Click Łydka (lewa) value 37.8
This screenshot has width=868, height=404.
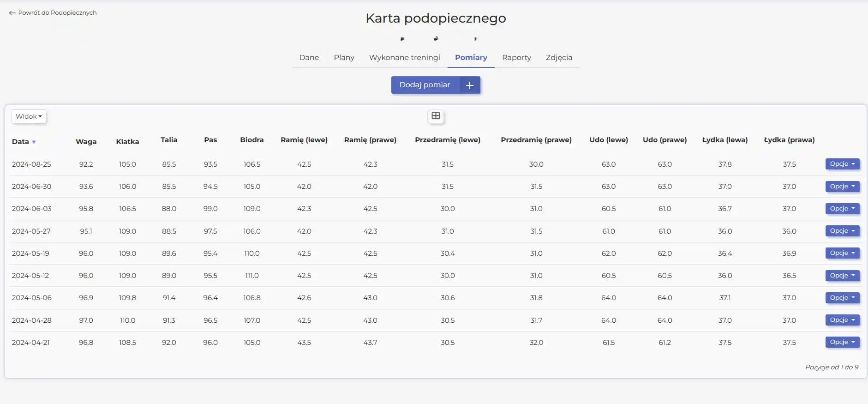pos(725,164)
